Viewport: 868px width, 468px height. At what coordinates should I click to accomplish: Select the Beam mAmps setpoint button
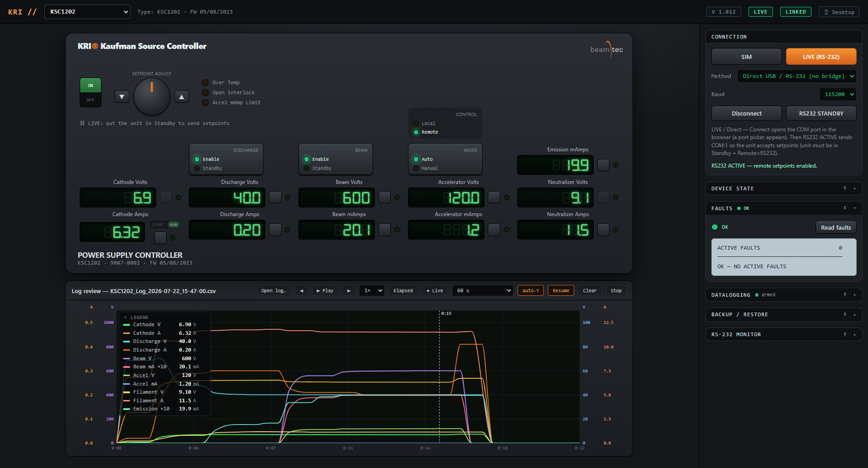pyautogui.click(x=384, y=230)
